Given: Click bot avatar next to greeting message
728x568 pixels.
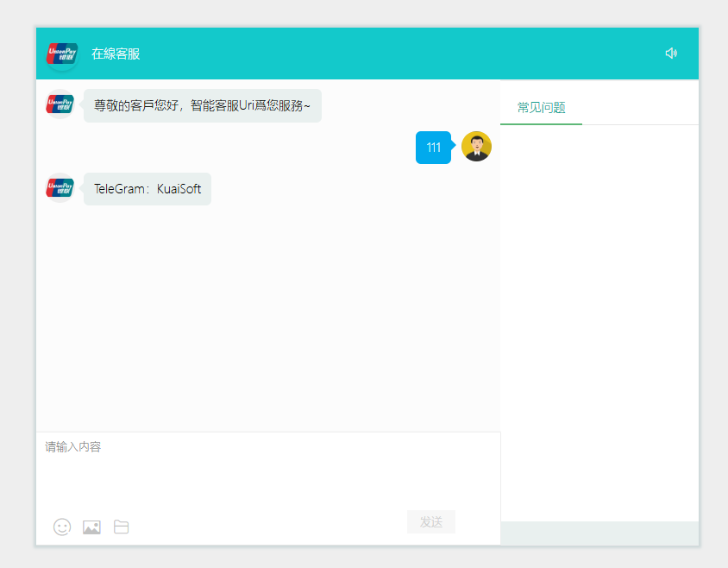Looking at the screenshot, I should pos(60,104).
